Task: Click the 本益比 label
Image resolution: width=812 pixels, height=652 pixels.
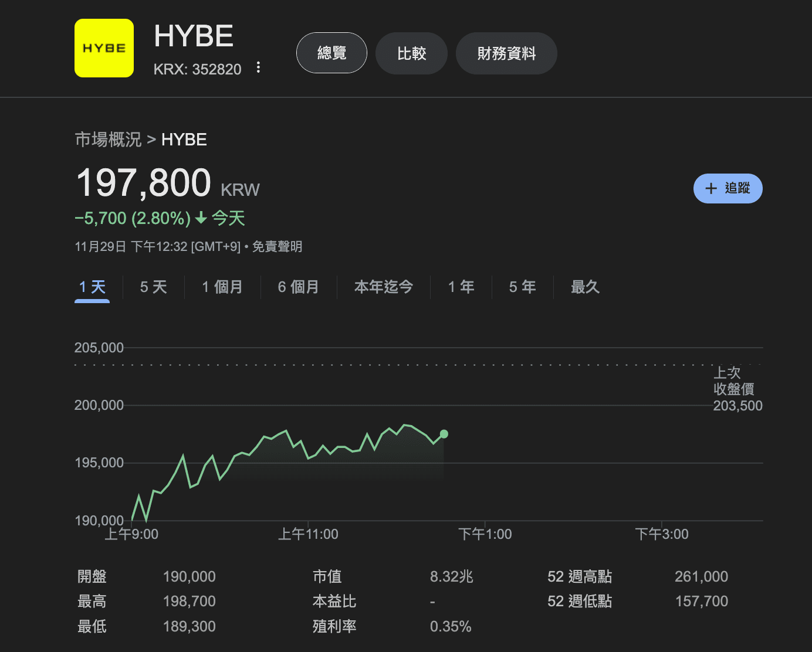Action: pyautogui.click(x=334, y=601)
